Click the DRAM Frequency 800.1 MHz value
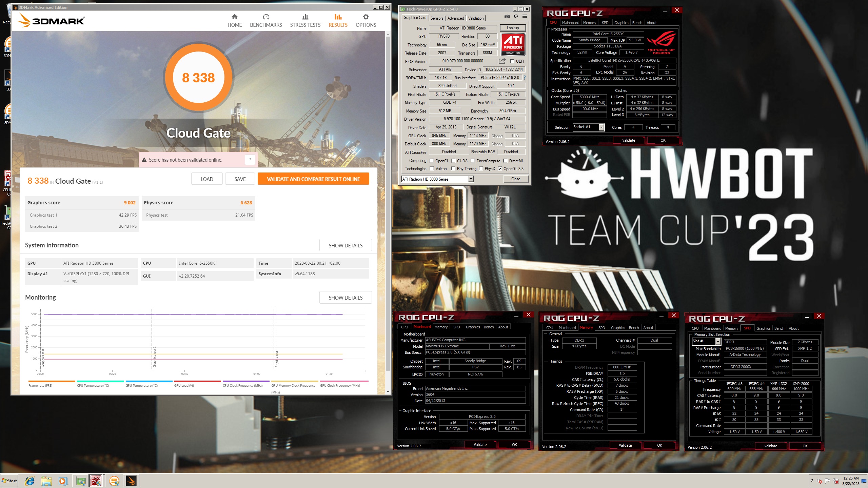This screenshot has height=488, width=868. coord(622,367)
